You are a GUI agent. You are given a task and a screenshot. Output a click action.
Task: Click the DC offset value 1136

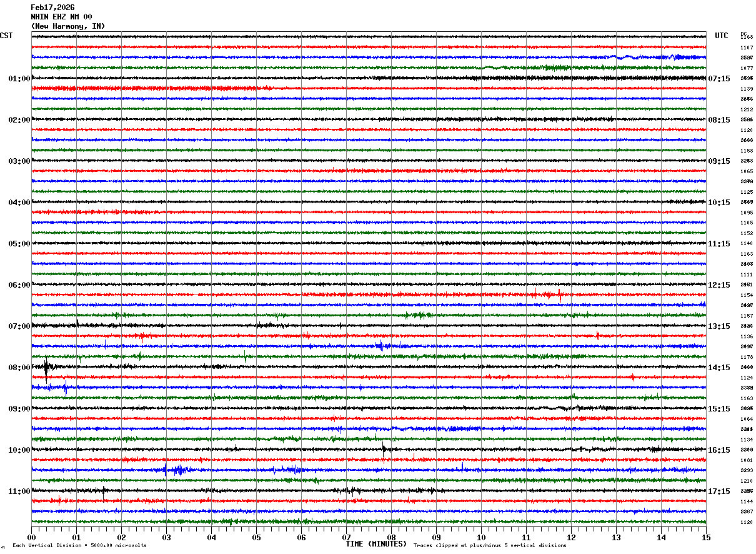(x=747, y=336)
